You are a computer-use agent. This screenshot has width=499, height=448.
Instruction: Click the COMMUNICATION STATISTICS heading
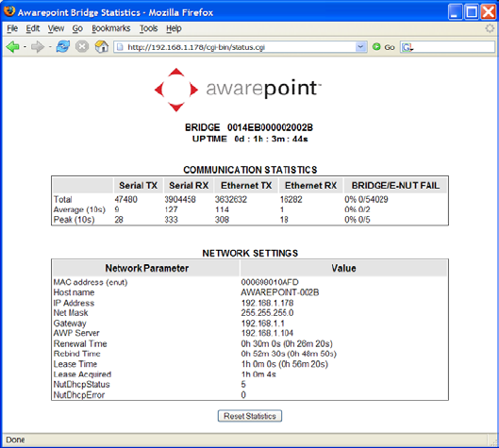(250, 170)
